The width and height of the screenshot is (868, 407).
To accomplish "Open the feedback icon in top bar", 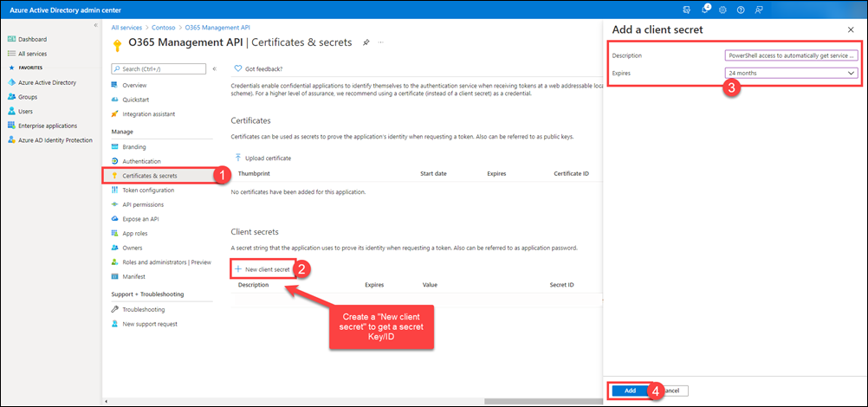I will tap(759, 10).
